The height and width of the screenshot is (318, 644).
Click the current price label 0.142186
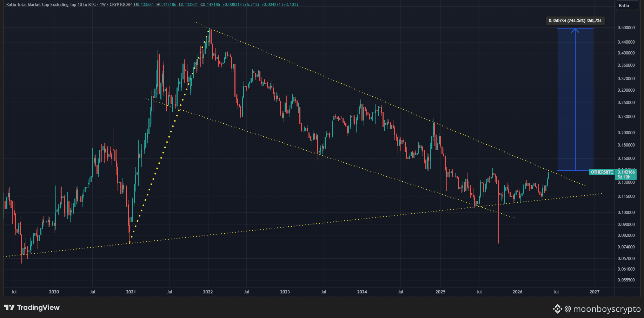pyautogui.click(x=626, y=172)
